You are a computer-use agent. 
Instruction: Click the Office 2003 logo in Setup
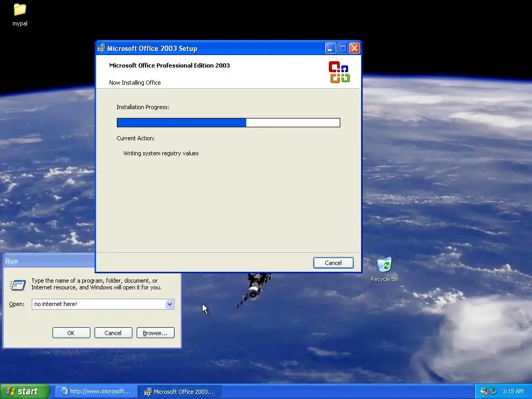point(339,72)
